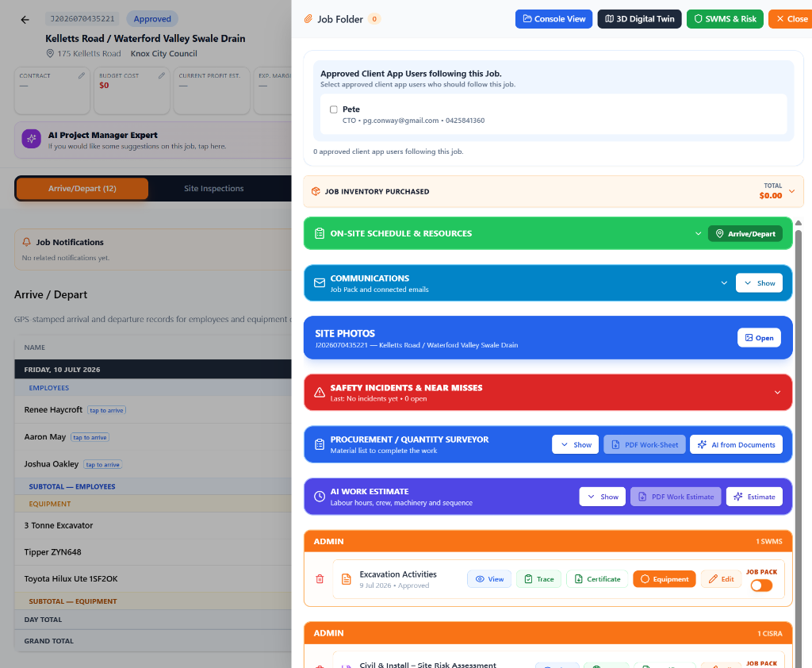The width and height of the screenshot is (812, 668).
Task: Click the On-Site Schedule clipboard icon
Action: point(320,234)
